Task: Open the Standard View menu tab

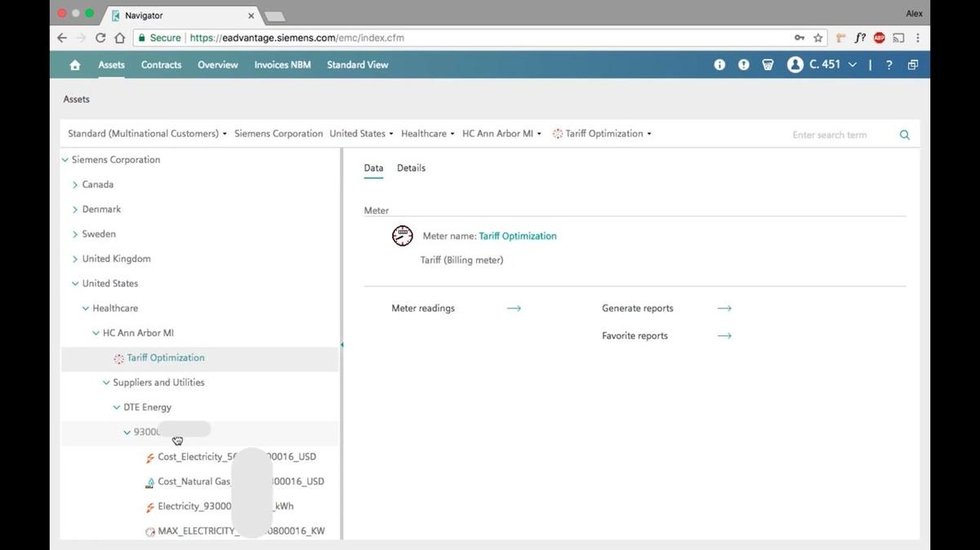Action: (358, 64)
